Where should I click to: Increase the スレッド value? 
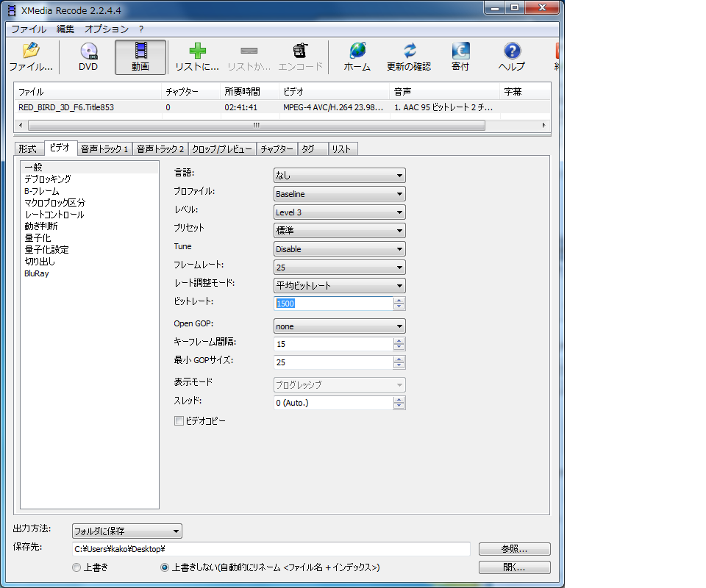(399, 400)
